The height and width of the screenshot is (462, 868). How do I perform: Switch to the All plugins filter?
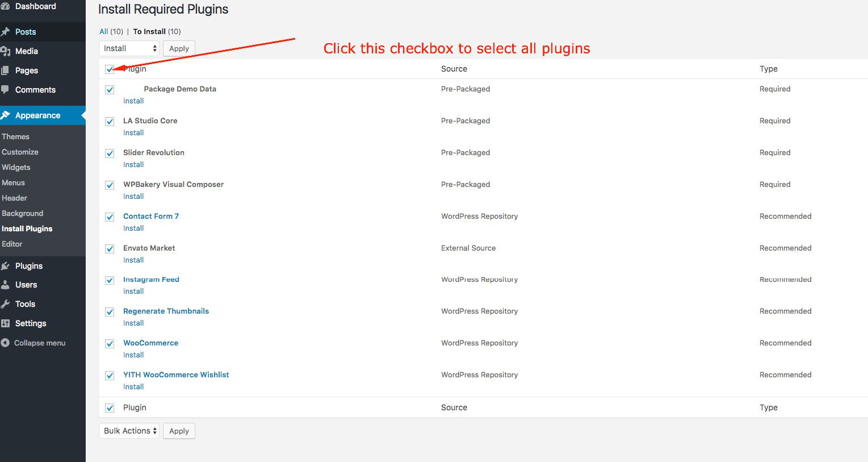(x=104, y=31)
